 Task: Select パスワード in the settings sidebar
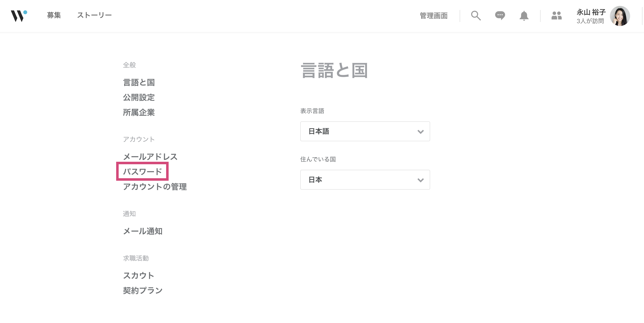click(x=142, y=172)
